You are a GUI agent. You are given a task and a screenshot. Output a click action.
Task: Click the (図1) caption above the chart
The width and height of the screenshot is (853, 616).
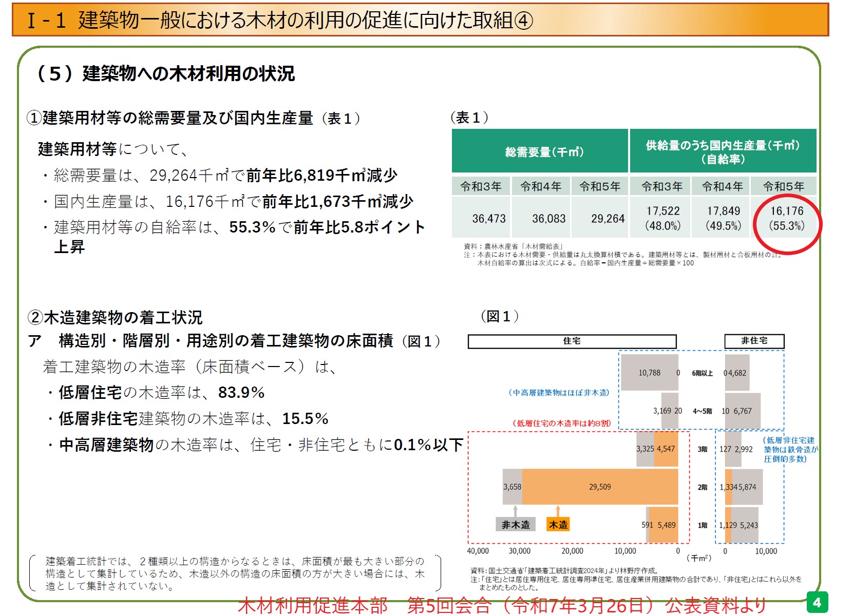500,316
